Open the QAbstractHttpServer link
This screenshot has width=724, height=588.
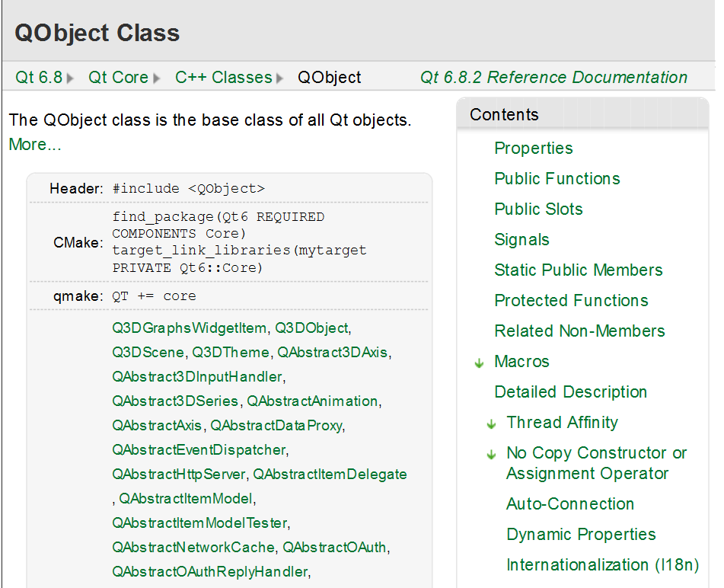coord(178,475)
